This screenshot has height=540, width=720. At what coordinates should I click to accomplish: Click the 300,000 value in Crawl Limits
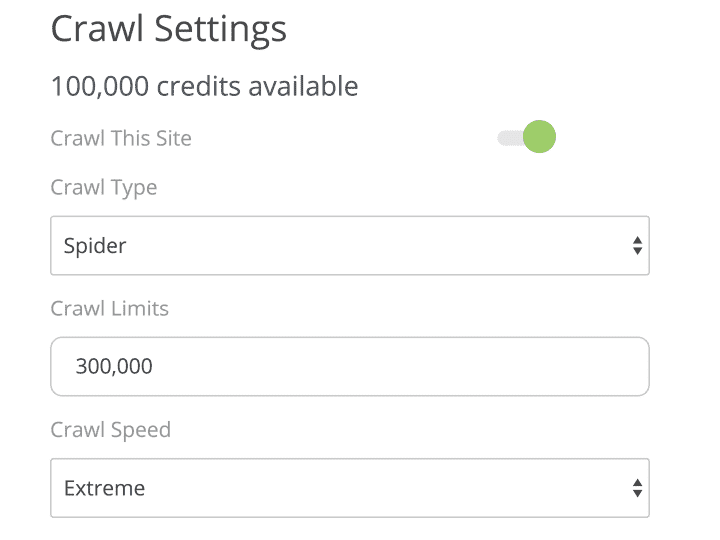114,367
